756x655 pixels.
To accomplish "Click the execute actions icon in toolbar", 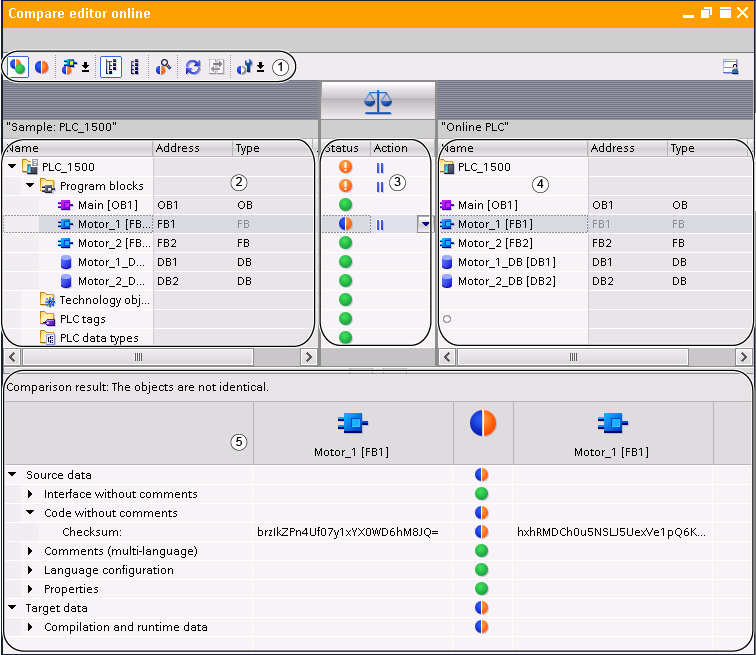I will 216,67.
